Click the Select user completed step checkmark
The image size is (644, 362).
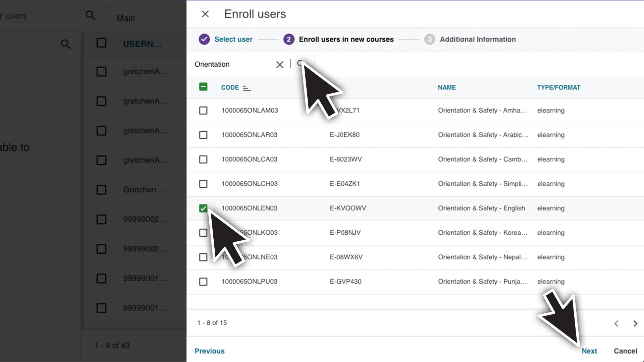(204, 39)
